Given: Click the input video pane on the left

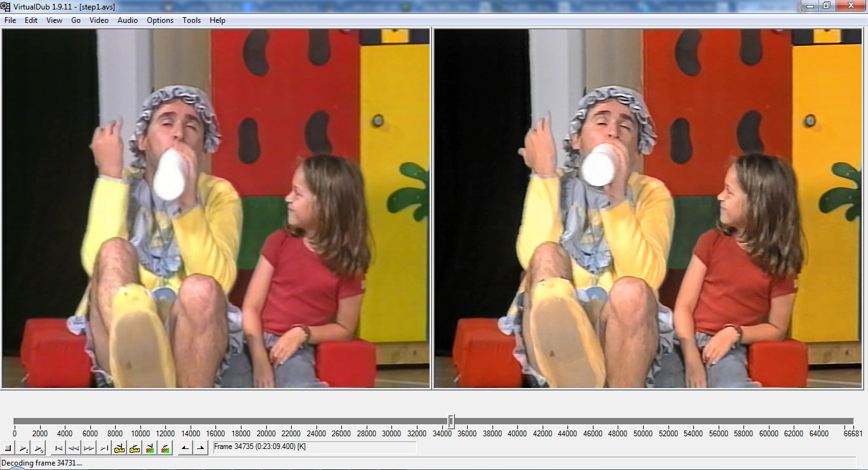Looking at the screenshot, I should (x=216, y=209).
